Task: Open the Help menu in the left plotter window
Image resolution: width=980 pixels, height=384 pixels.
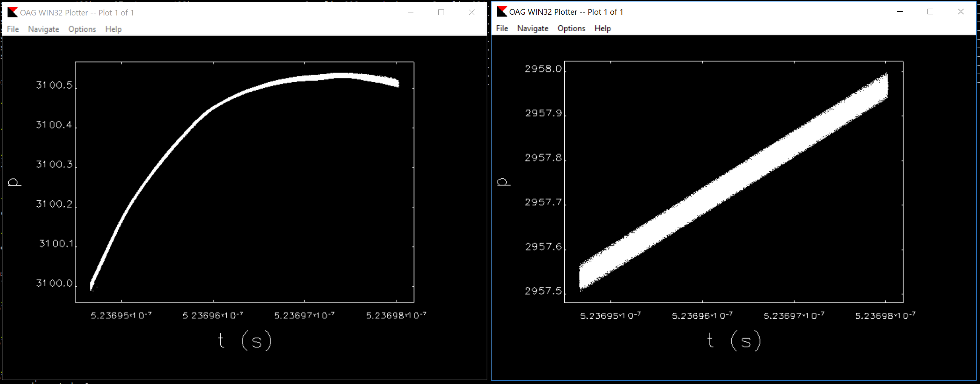Action: click(x=114, y=29)
